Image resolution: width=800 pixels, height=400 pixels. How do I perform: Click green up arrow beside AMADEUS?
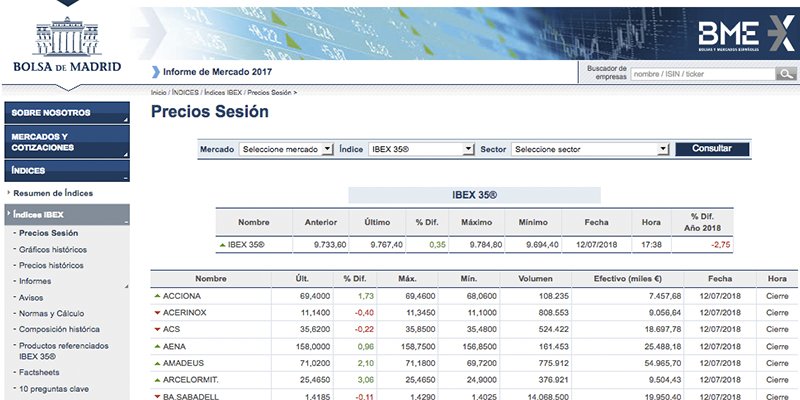(157, 363)
